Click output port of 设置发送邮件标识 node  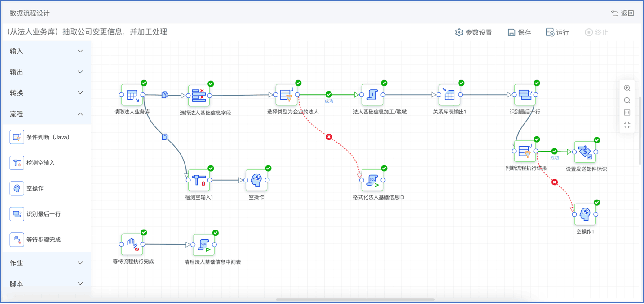[596, 152]
